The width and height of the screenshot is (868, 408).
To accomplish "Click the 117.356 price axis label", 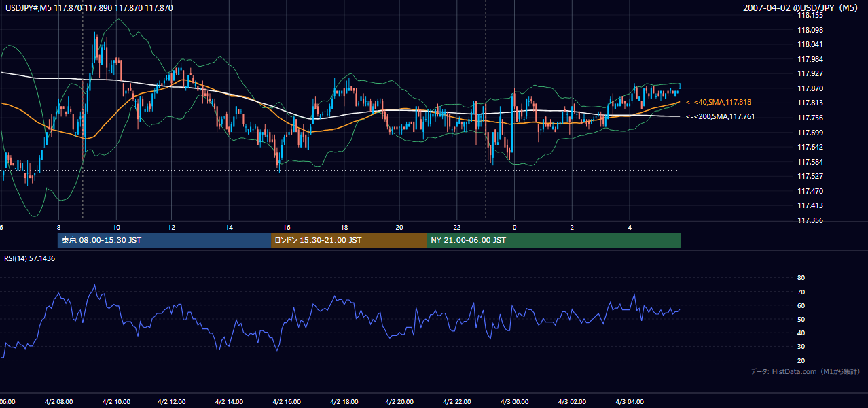I will point(809,220).
